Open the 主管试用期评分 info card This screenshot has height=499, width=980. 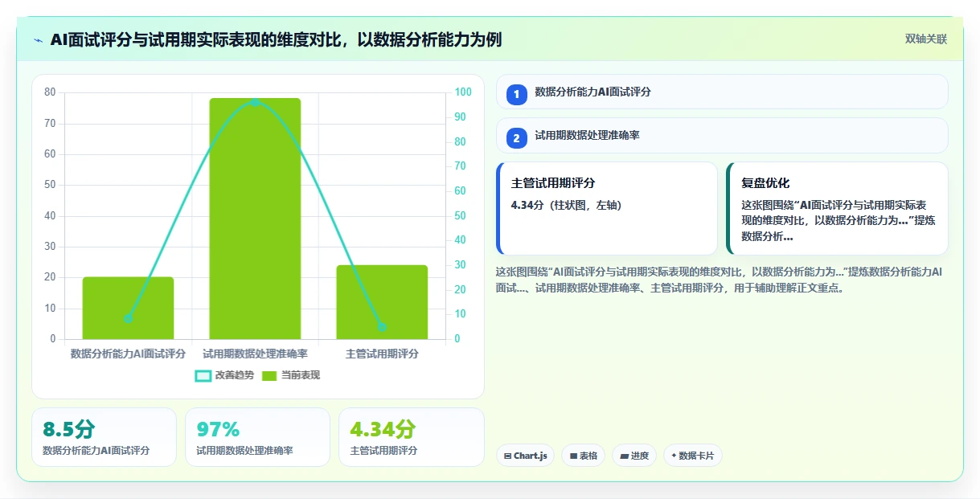tap(607, 208)
